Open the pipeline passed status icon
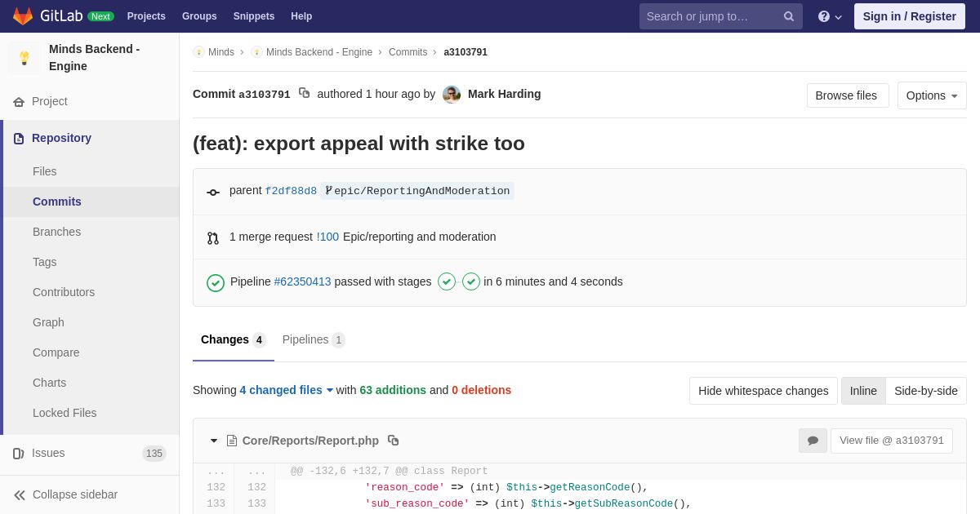 click(216, 282)
